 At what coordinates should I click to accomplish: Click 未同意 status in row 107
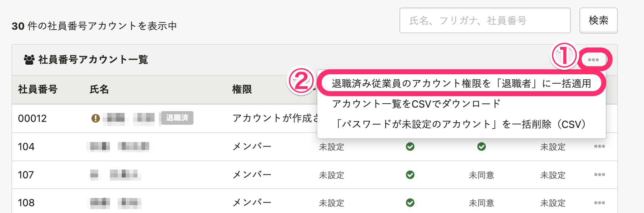point(482,175)
